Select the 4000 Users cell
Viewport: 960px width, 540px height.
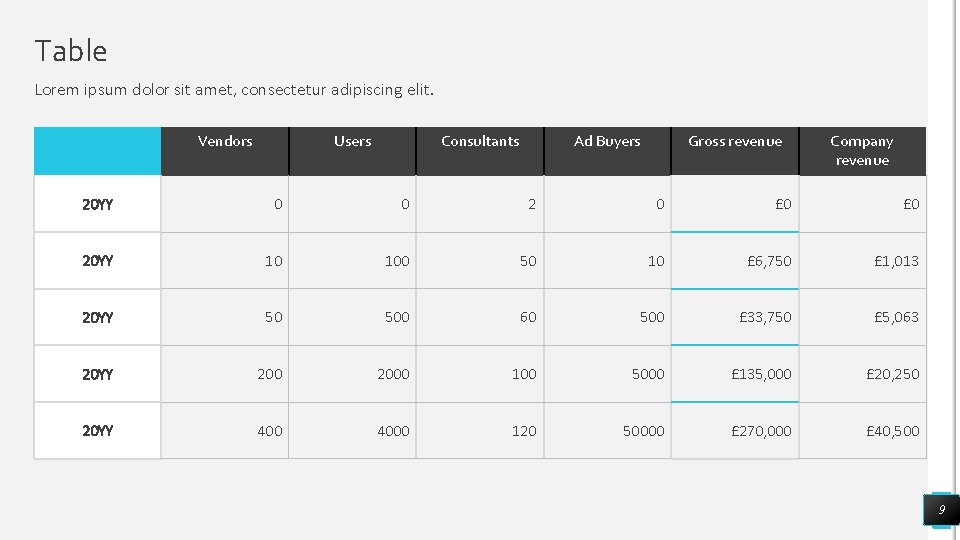393,431
